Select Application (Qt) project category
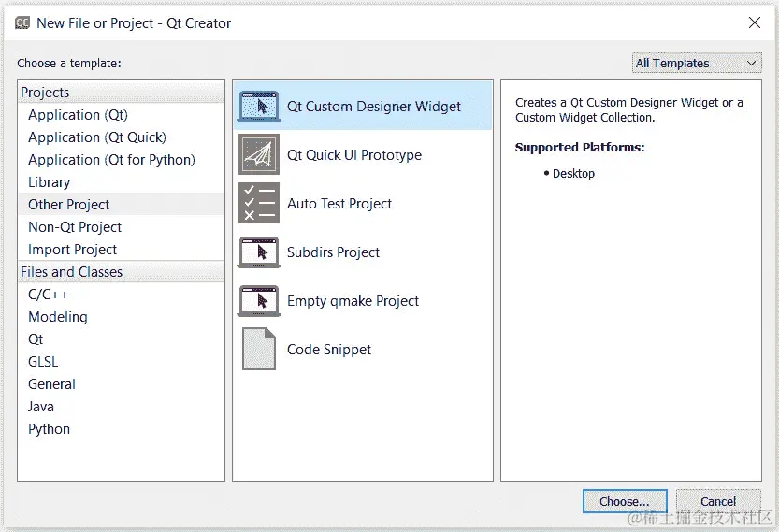The width and height of the screenshot is (779, 532). 122,115
